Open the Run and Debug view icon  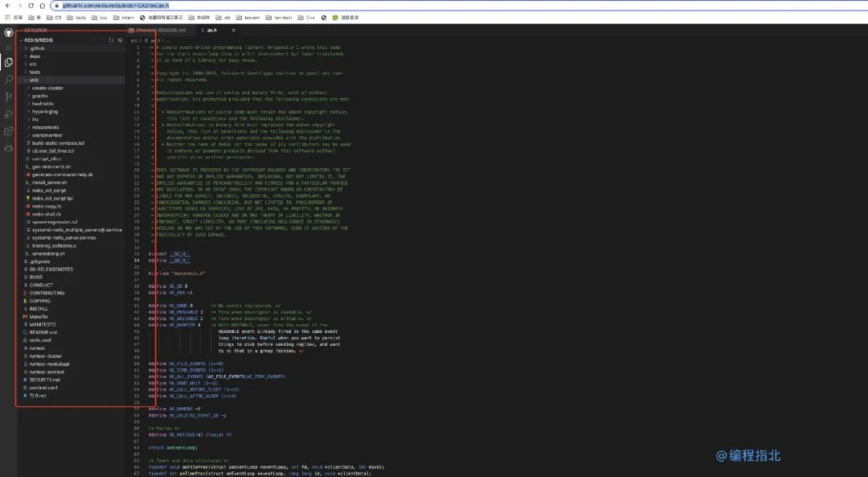click(8, 114)
